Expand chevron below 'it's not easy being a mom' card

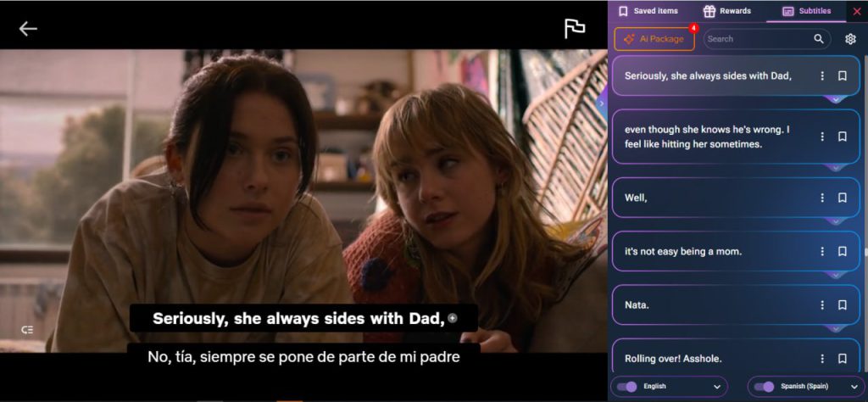(x=835, y=275)
